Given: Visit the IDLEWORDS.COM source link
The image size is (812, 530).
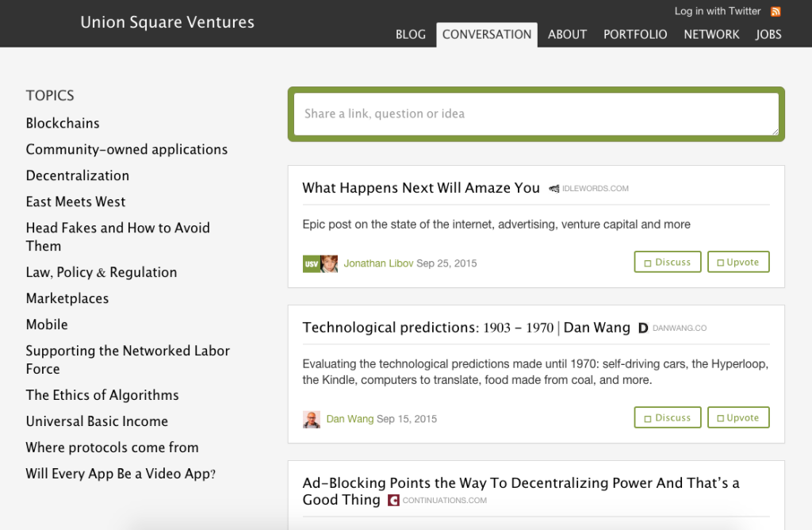Looking at the screenshot, I should [596, 189].
